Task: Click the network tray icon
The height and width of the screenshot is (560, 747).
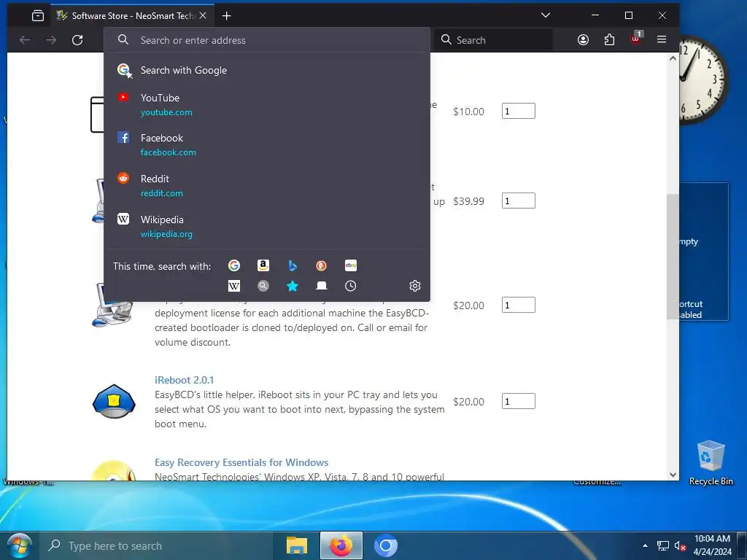Action: coord(662,546)
